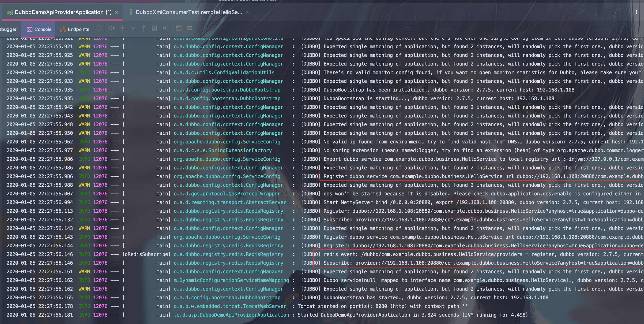Click the Evaluate Expression icon
644x324 pixels.
(x=178, y=28)
